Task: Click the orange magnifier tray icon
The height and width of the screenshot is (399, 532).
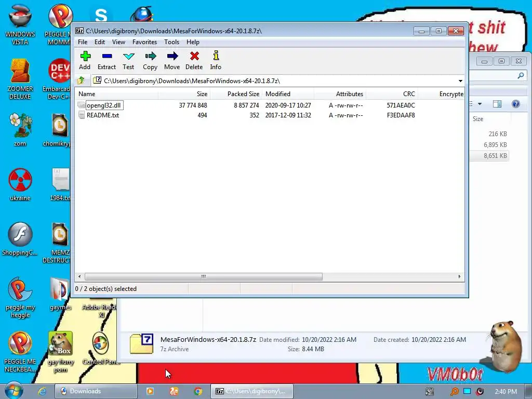Action: (x=454, y=392)
